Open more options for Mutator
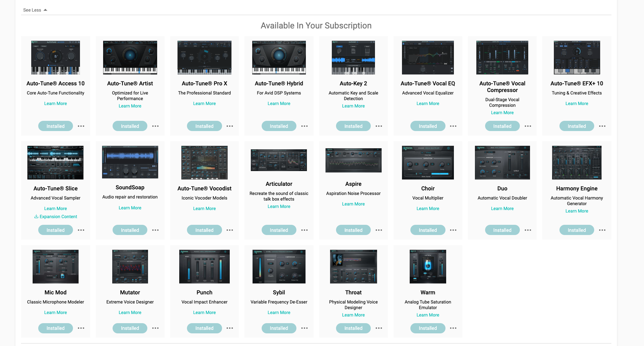 pyautogui.click(x=155, y=328)
